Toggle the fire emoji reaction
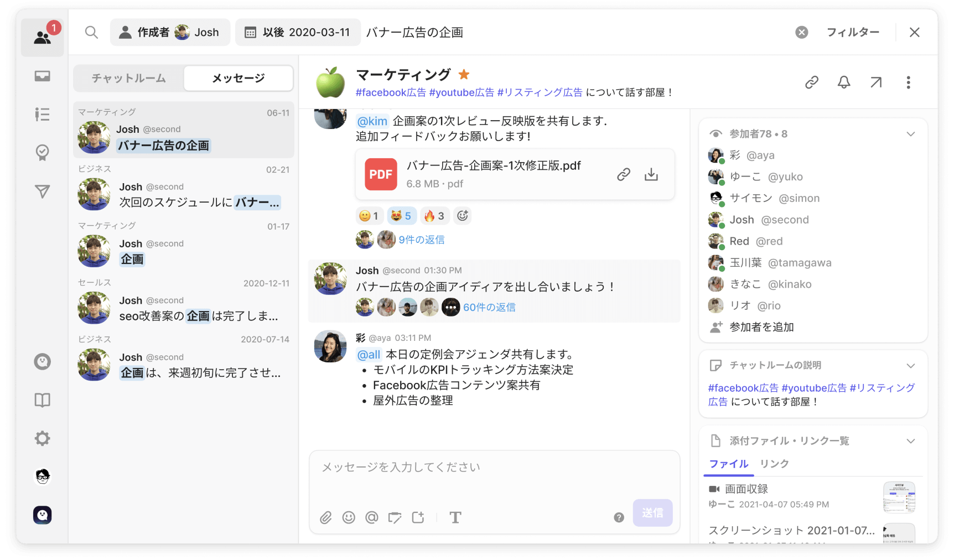The width and height of the screenshot is (954, 560). 434,216
